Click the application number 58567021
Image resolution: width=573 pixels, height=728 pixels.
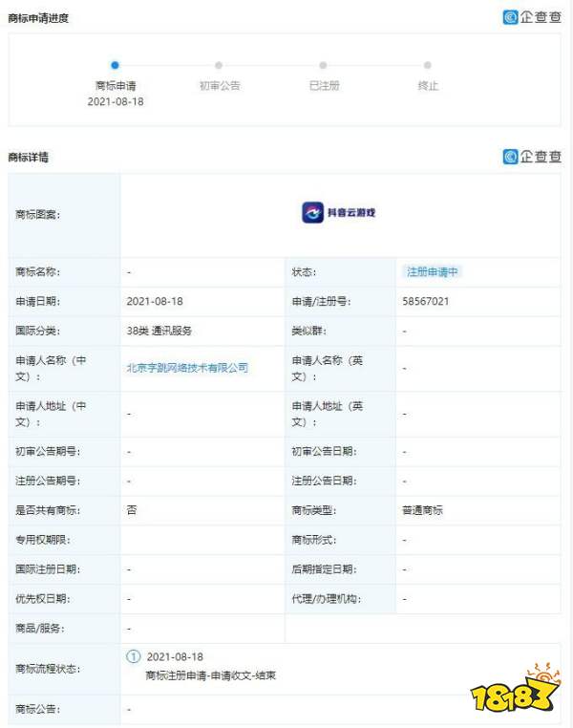click(426, 301)
